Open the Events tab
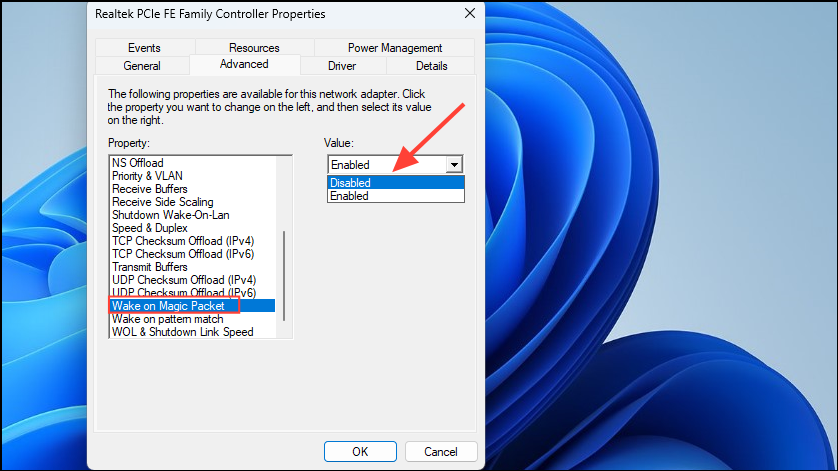This screenshot has height=471, width=838. point(144,48)
